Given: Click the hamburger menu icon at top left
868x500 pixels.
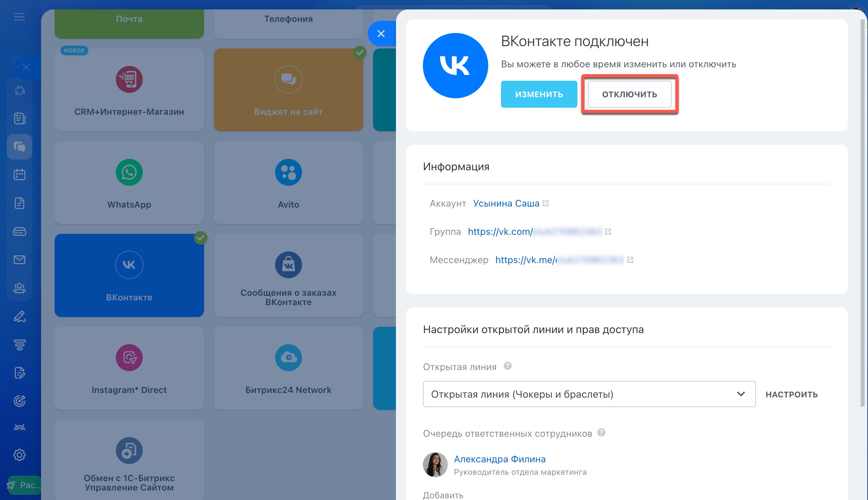Looking at the screenshot, I should click(x=20, y=16).
